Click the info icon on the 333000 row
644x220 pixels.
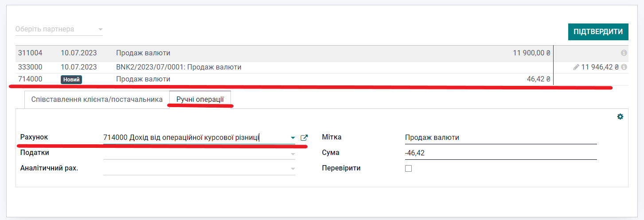click(x=624, y=67)
